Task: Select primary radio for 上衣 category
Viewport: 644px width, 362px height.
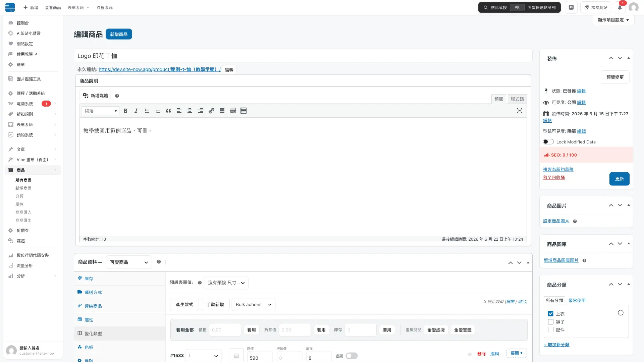Action: (621, 313)
